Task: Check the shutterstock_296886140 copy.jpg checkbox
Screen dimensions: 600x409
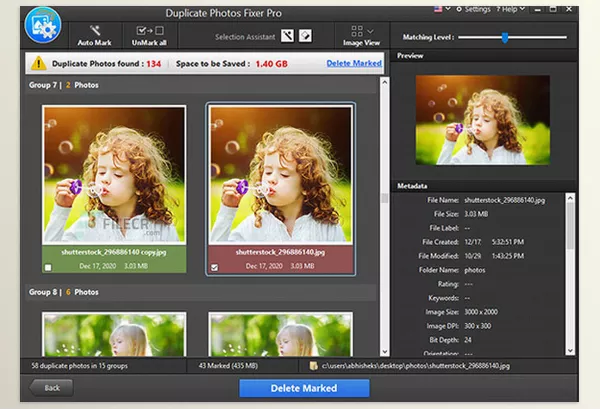Action: click(48, 267)
